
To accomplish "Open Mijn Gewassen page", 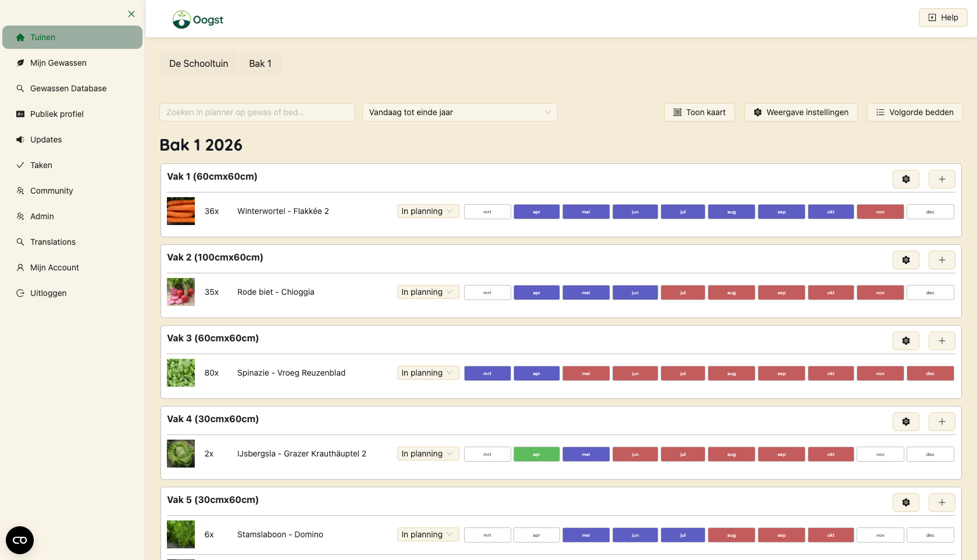I will 72,63.
